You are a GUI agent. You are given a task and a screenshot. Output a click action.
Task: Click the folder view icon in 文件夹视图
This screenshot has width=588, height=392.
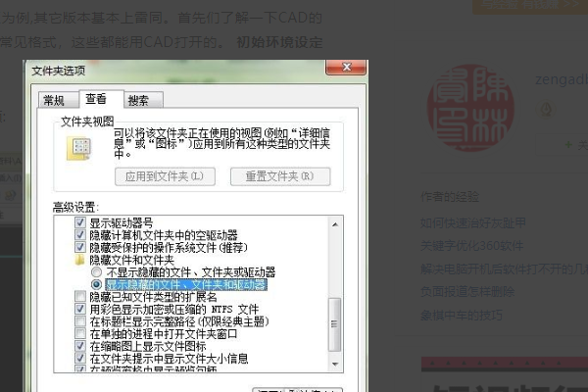tap(79, 148)
